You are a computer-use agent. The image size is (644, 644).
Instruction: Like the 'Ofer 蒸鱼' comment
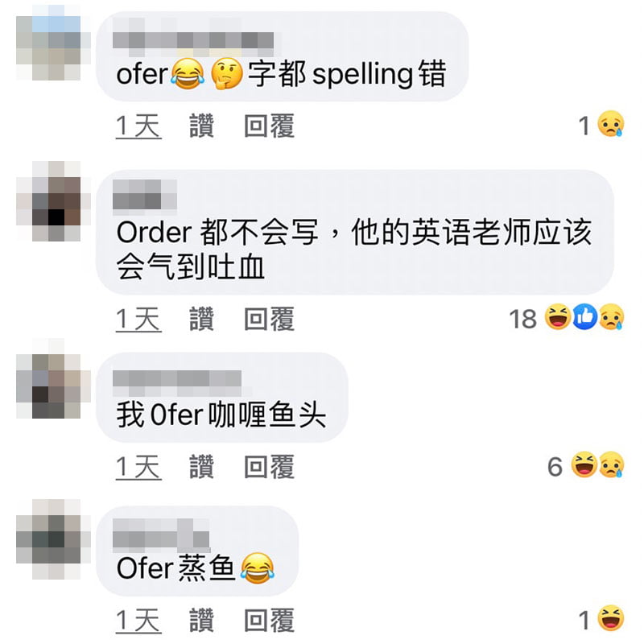coord(202,620)
